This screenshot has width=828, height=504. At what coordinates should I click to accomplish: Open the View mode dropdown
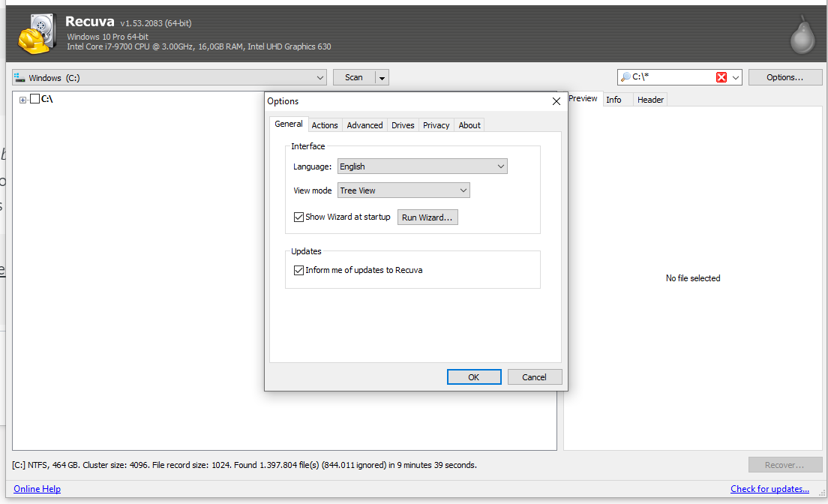403,190
